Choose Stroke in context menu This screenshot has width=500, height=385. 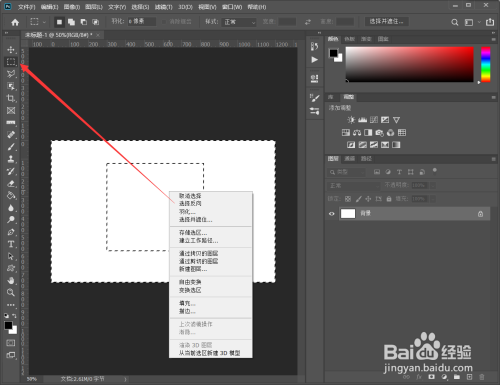click(187, 311)
